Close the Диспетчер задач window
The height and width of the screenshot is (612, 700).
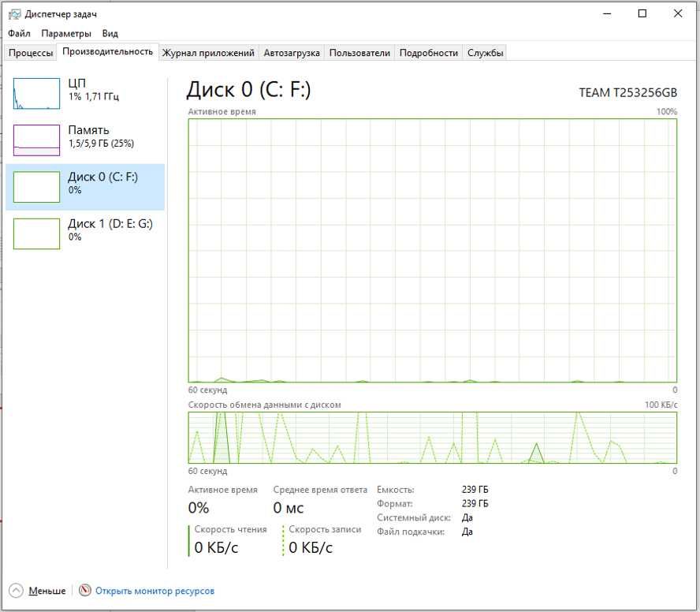click(678, 14)
